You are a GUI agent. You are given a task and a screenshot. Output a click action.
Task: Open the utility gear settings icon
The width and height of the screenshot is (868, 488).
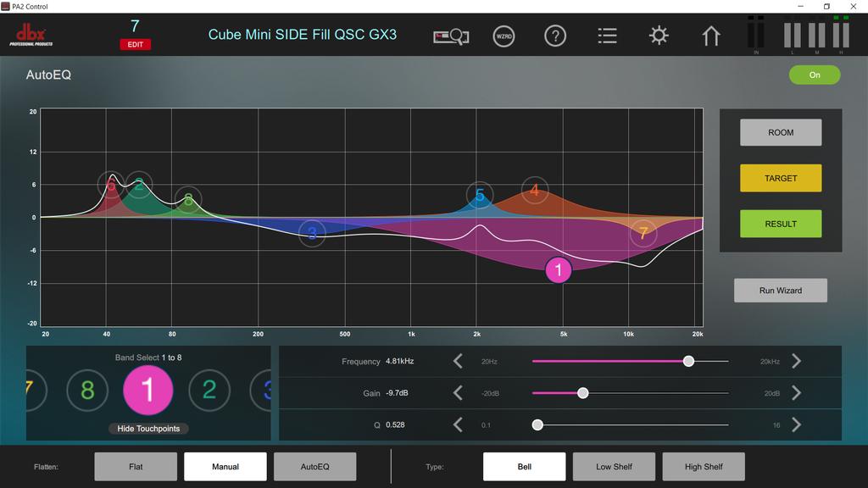click(x=659, y=36)
